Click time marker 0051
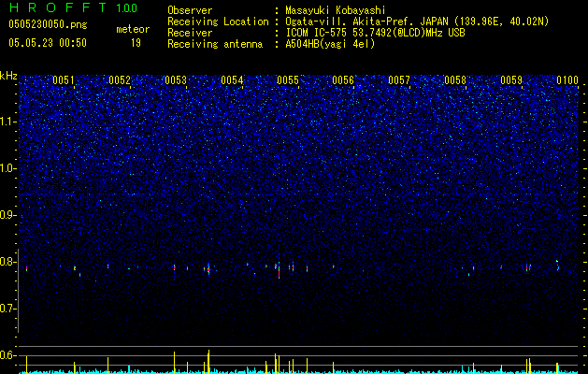588x374 pixels. tap(64, 80)
